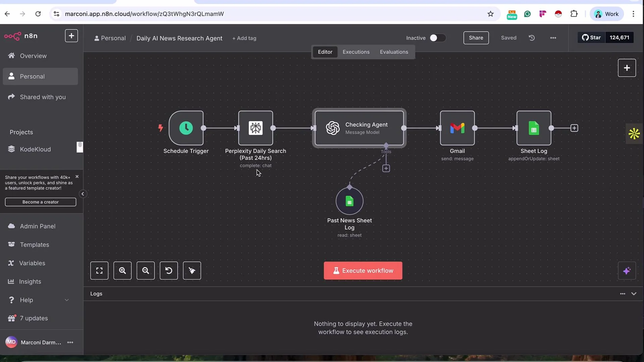
Task: Open the Sheet Log node
Action: pos(534,128)
